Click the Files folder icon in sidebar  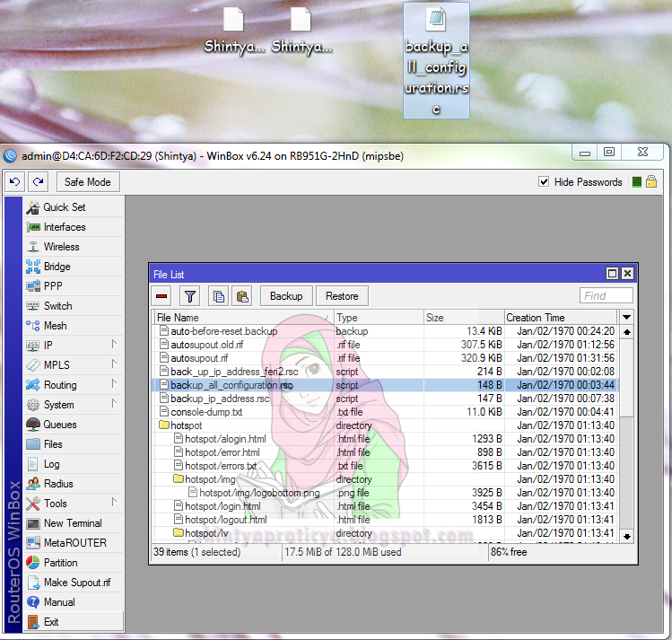[x=33, y=444]
